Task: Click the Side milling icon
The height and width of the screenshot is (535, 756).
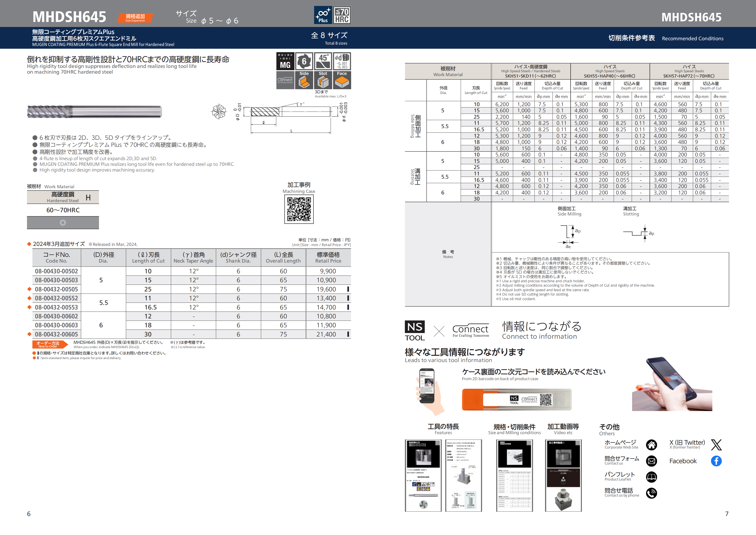Action: (x=304, y=80)
